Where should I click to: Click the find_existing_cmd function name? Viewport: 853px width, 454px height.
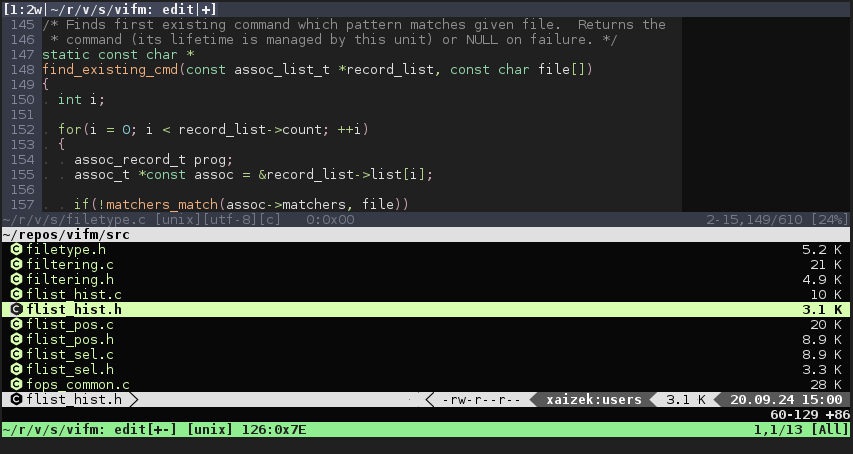click(110, 70)
